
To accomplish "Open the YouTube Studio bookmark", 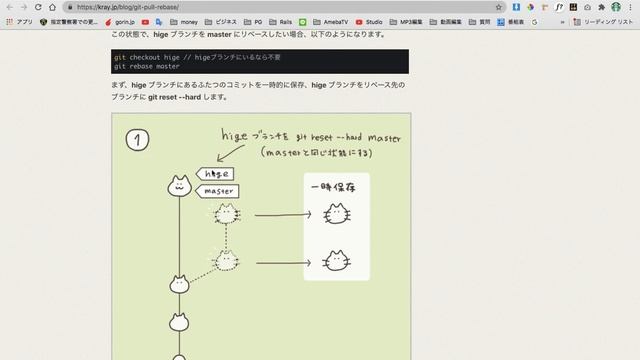I will pyautogui.click(x=369, y=22).
